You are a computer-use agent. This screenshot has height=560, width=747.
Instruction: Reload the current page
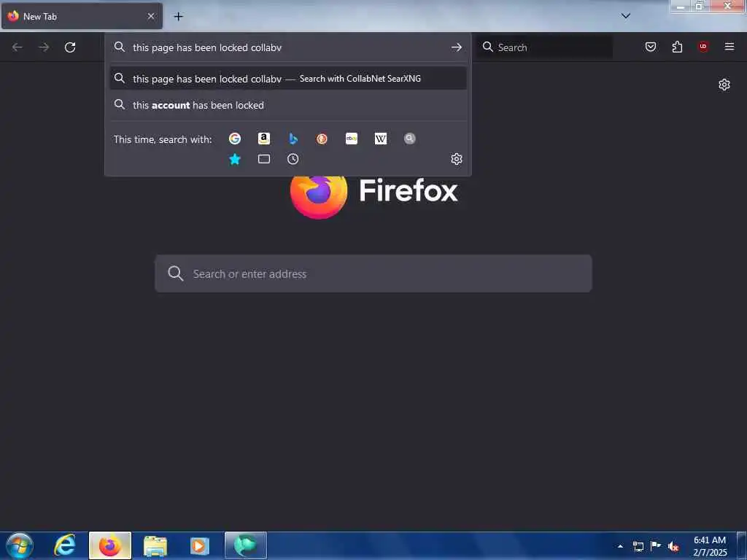click(x=70, y=47)
